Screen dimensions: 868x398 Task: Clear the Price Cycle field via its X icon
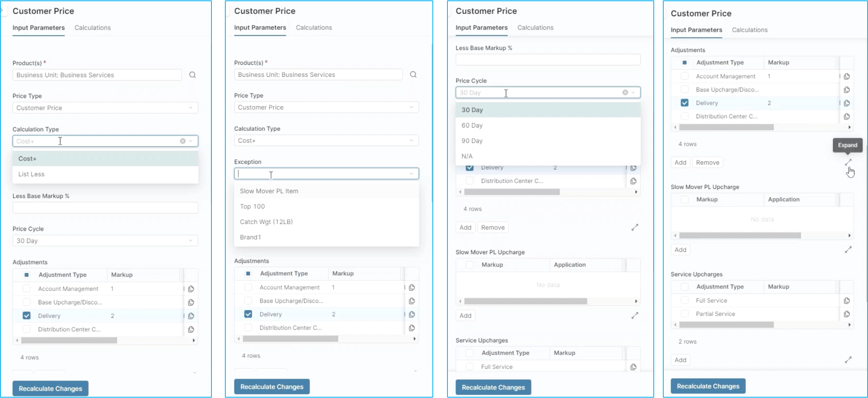[x=625, y=92]
